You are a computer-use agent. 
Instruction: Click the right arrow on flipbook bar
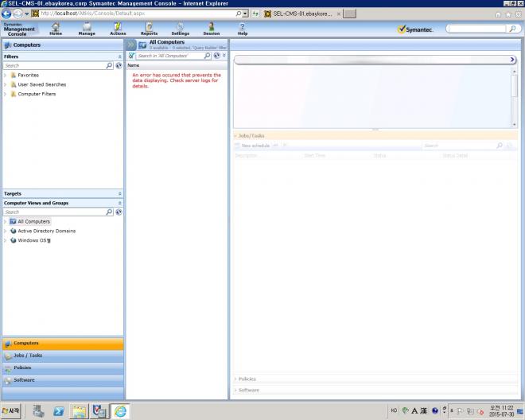click(512, 60)
